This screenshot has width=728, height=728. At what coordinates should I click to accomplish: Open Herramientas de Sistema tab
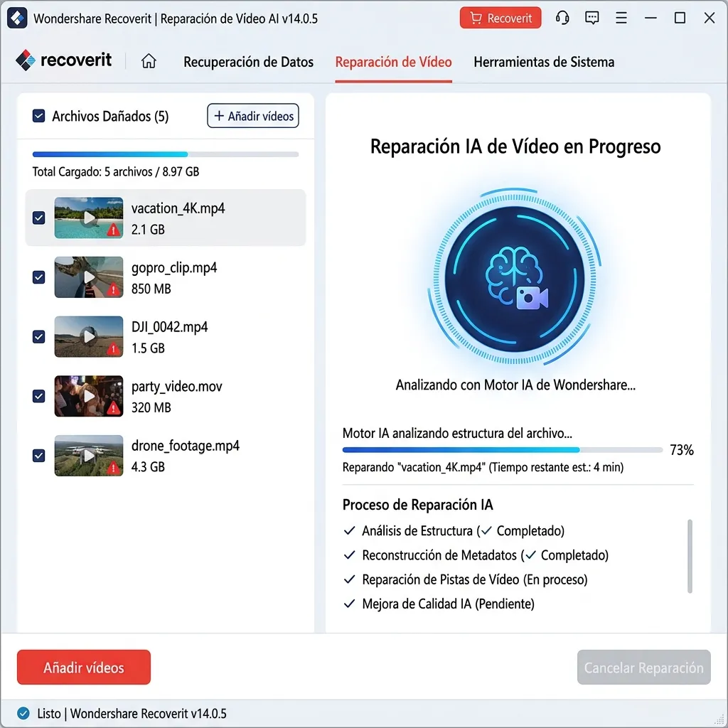tap(544, 62)
